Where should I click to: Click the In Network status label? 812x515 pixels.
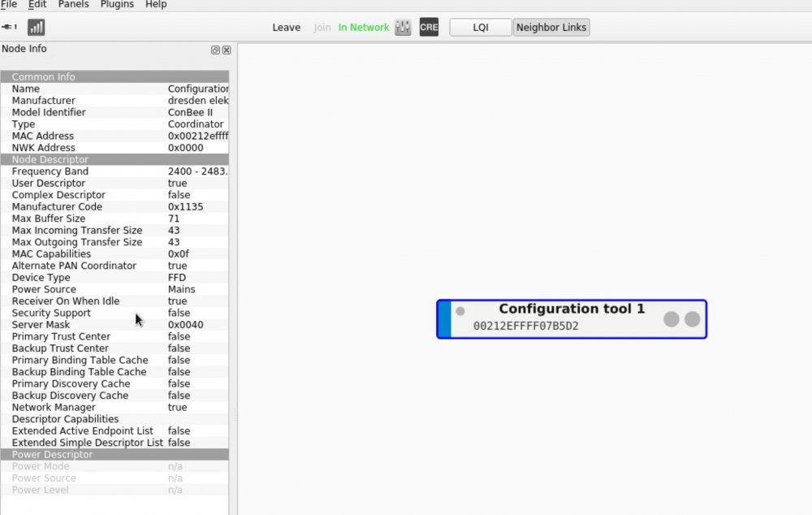[364, 28]
